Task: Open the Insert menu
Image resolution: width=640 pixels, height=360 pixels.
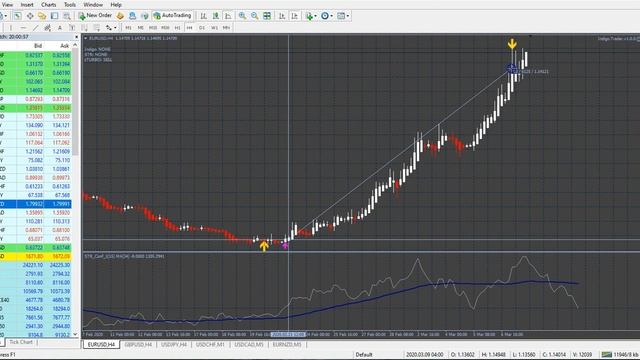Action: (27, 4)
